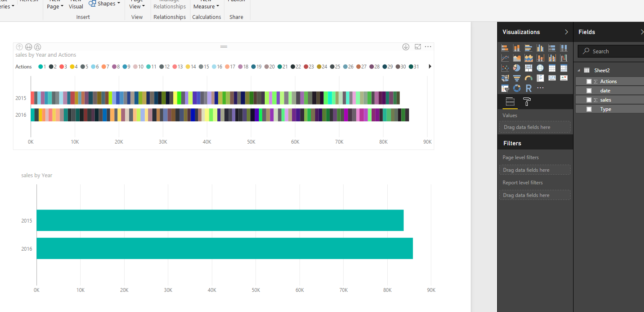Pick the KPI visualization

564,78
